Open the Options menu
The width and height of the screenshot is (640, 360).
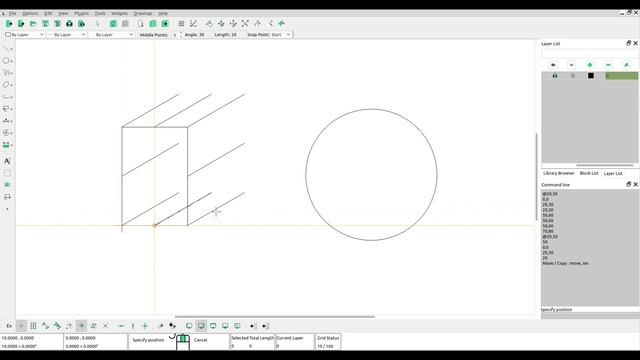click(x=30, y=13)
